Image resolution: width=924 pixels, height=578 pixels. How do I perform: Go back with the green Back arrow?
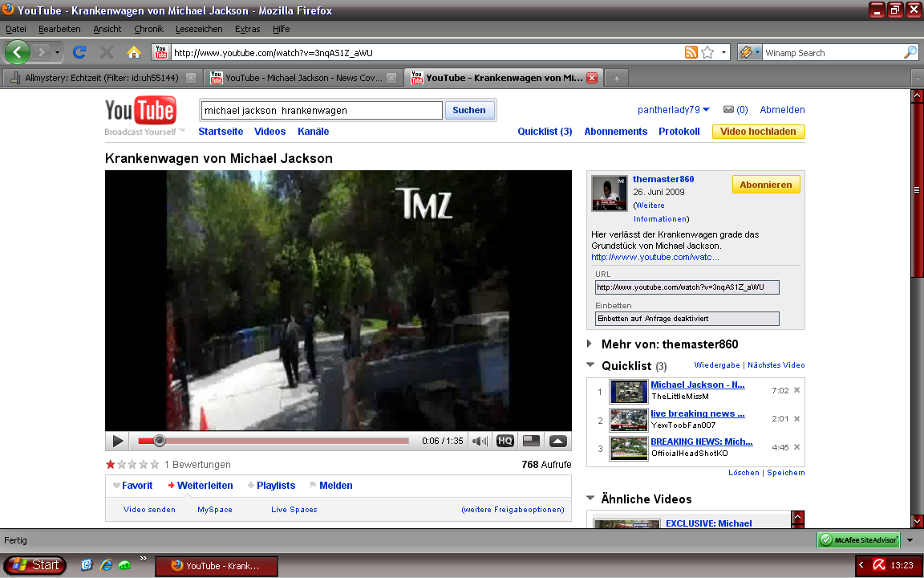pyautogui.click(x=18, y=52)
